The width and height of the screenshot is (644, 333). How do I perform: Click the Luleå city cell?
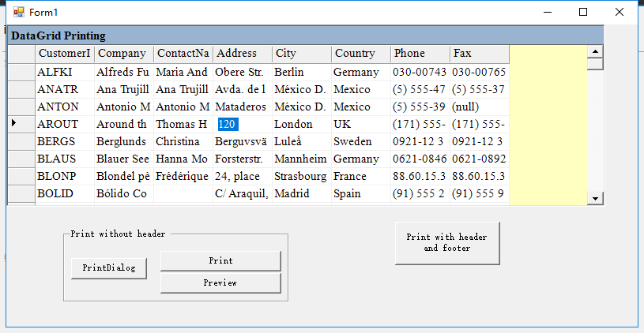302,141
